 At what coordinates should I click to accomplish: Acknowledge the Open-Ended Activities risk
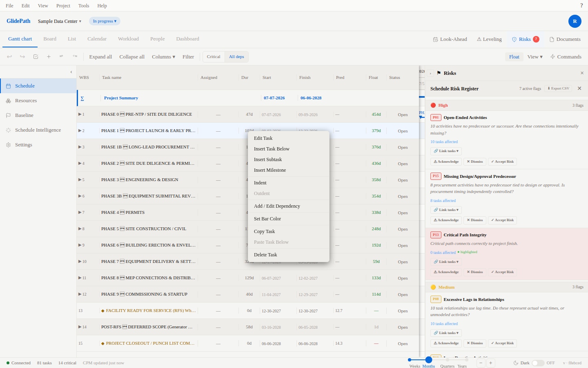pos(446,162)
